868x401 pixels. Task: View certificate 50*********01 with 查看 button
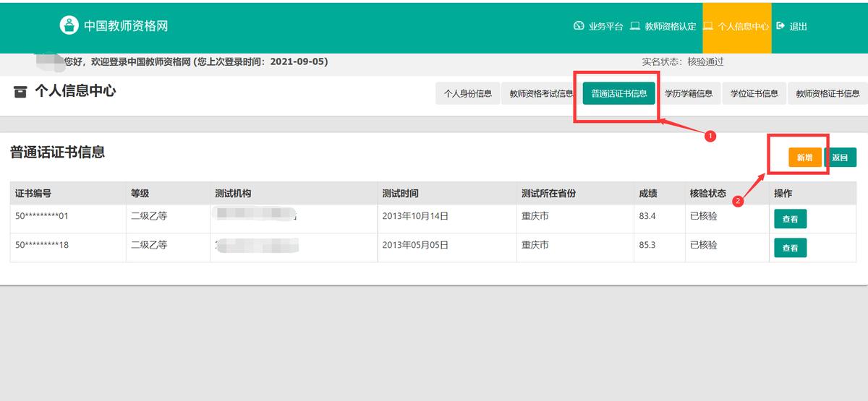point(790,219)
